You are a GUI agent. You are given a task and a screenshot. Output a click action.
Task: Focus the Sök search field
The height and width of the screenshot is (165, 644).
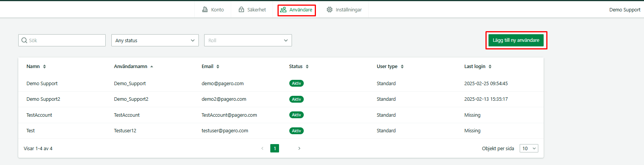click(x=62, y=40)
